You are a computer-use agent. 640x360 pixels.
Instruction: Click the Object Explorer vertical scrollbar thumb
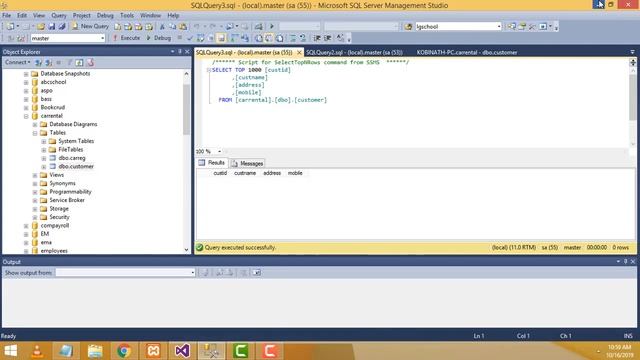click(x=187, y=109)
